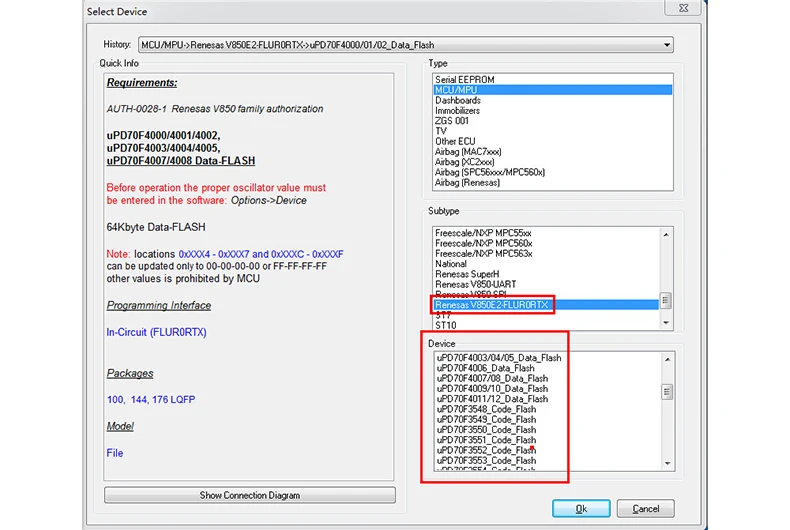Select Serial EEPROM type

point(552,80)
